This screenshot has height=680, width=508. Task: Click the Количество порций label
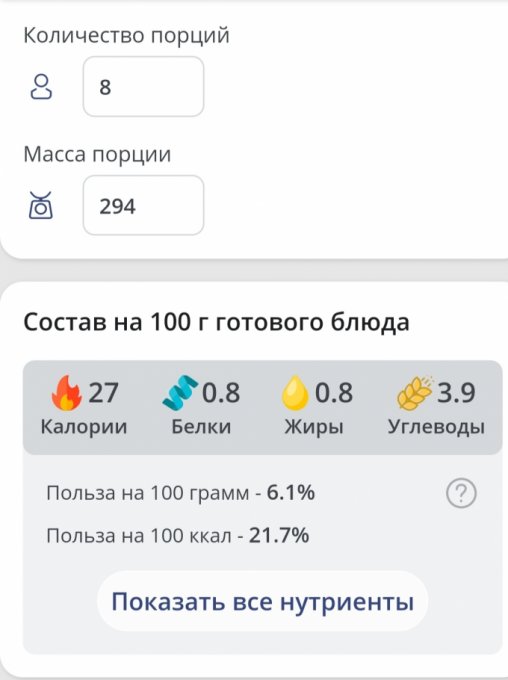click(126, 35)
